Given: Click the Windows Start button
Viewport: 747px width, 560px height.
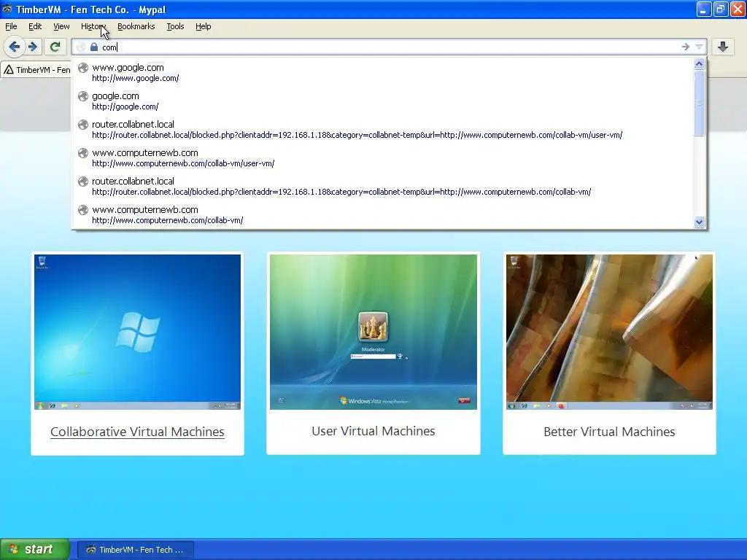Looking at the screenshot, I should pyautogui.click(x=35, y=549).
